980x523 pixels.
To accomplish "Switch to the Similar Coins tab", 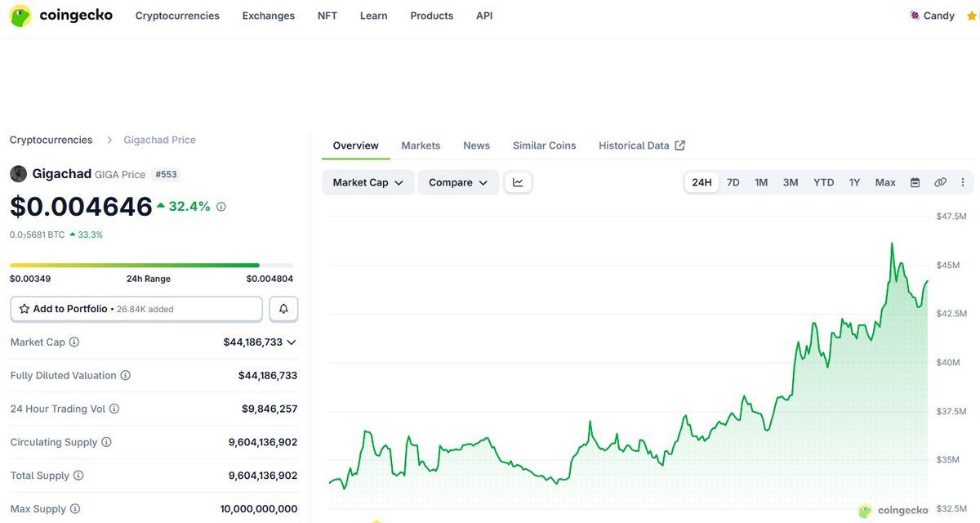I will point(545,145).
